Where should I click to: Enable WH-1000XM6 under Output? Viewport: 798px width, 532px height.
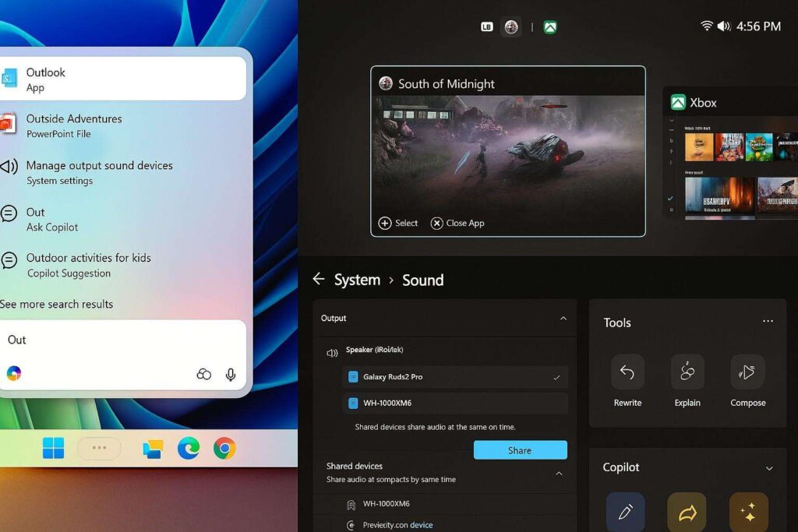(x=454, y=403)
